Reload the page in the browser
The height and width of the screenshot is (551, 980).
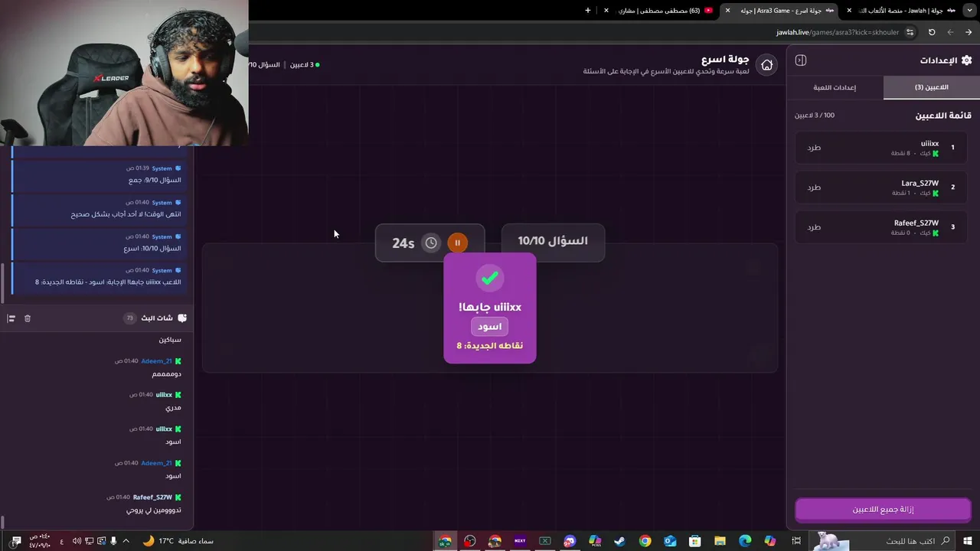pos(932,32)
